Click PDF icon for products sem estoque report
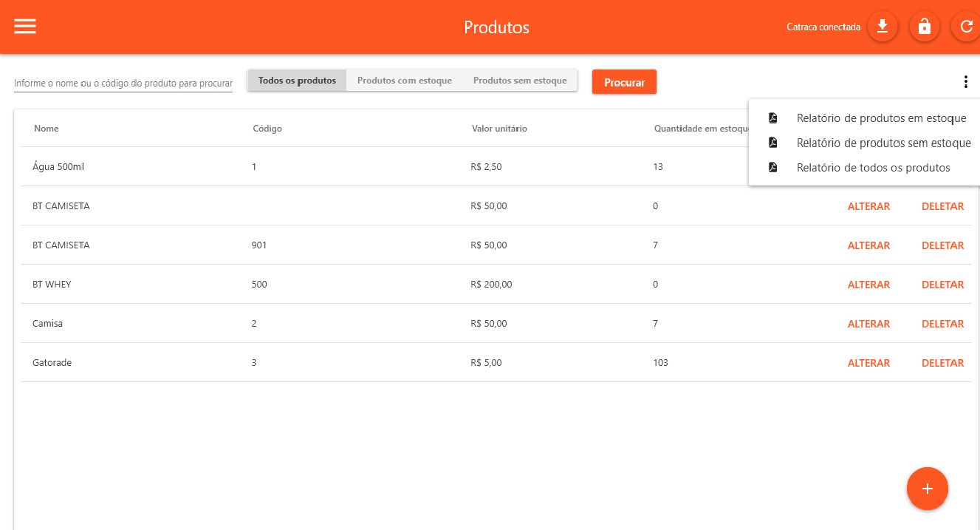The image size is (980, 530). tap(773, 143)
